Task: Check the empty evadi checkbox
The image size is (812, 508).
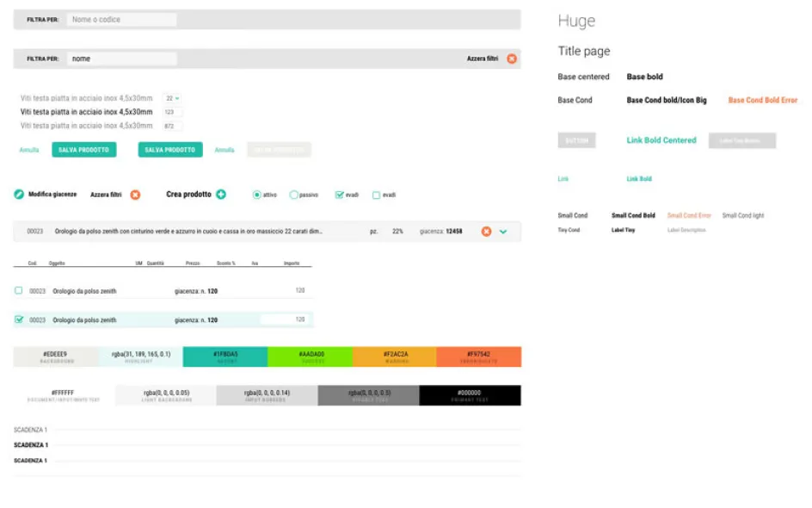Action: pos(376,195)
